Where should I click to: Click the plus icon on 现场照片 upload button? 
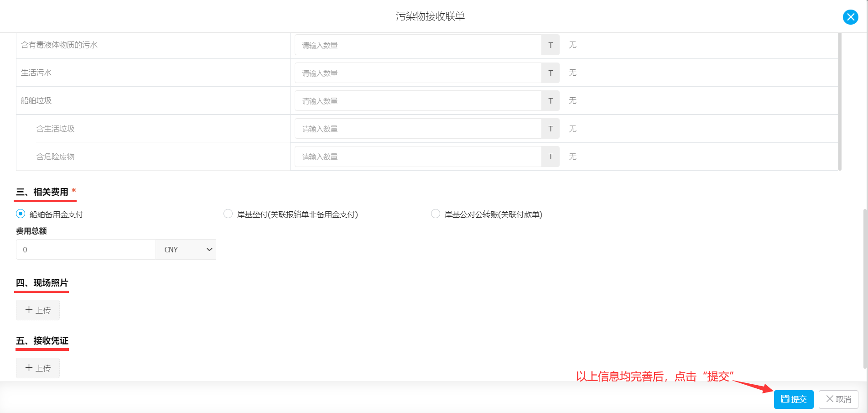coord(29,310)
